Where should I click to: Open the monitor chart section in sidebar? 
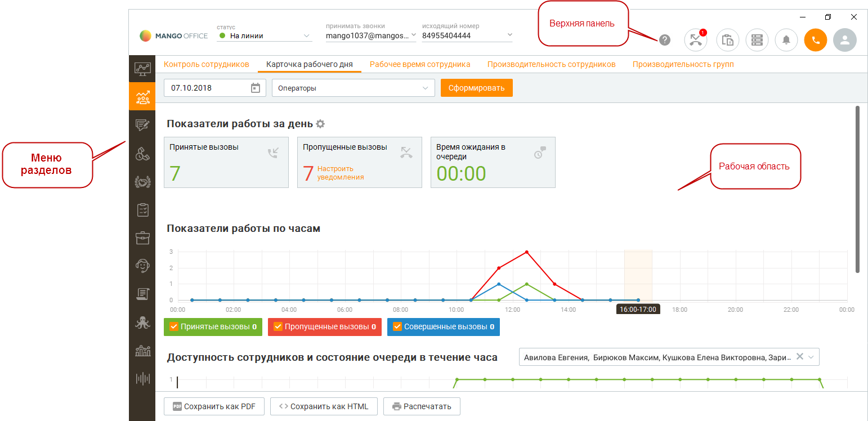(142, 69)
